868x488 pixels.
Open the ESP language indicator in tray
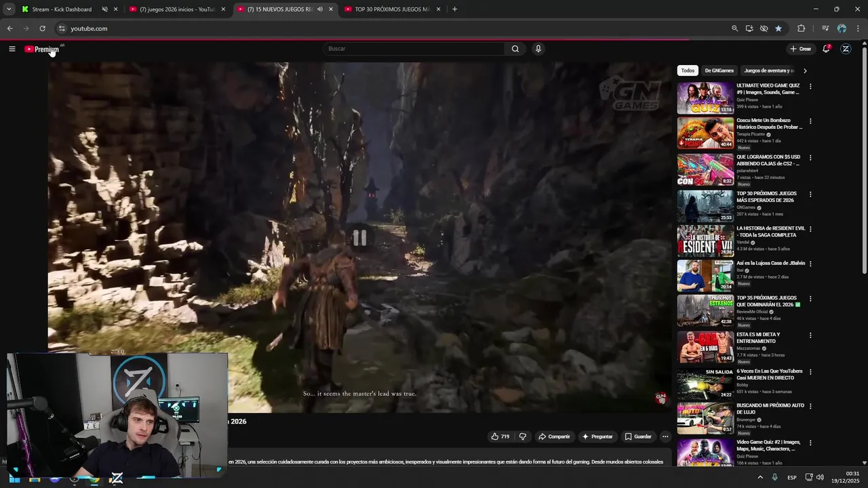point(791,478)
